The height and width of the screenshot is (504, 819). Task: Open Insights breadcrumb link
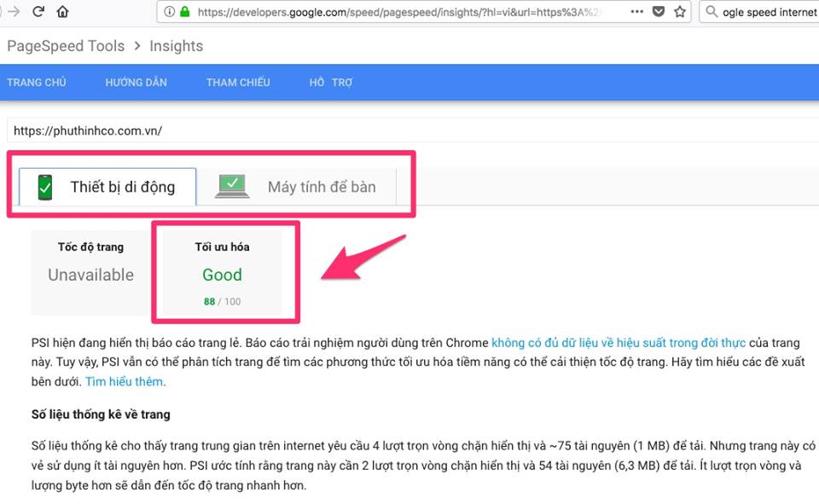(176, 46)
